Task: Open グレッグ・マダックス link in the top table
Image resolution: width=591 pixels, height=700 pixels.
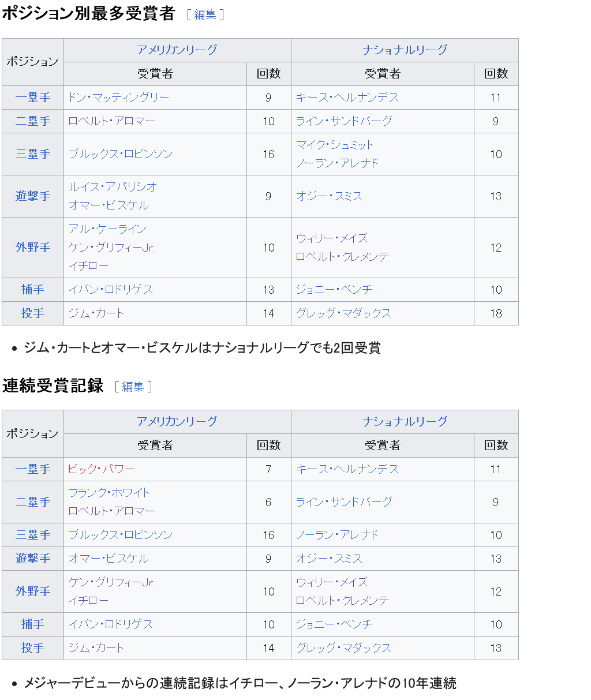Action: (x=343, y=313)
